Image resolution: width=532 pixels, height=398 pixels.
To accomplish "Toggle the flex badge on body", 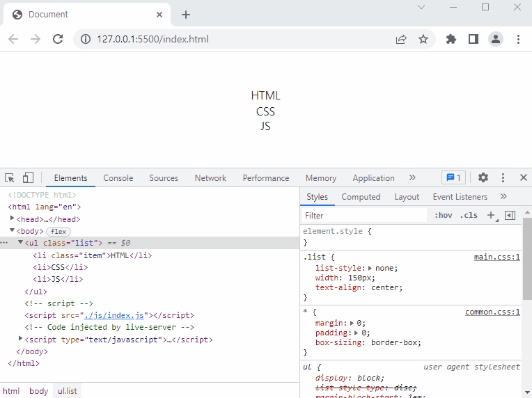I will click(58, 232).
